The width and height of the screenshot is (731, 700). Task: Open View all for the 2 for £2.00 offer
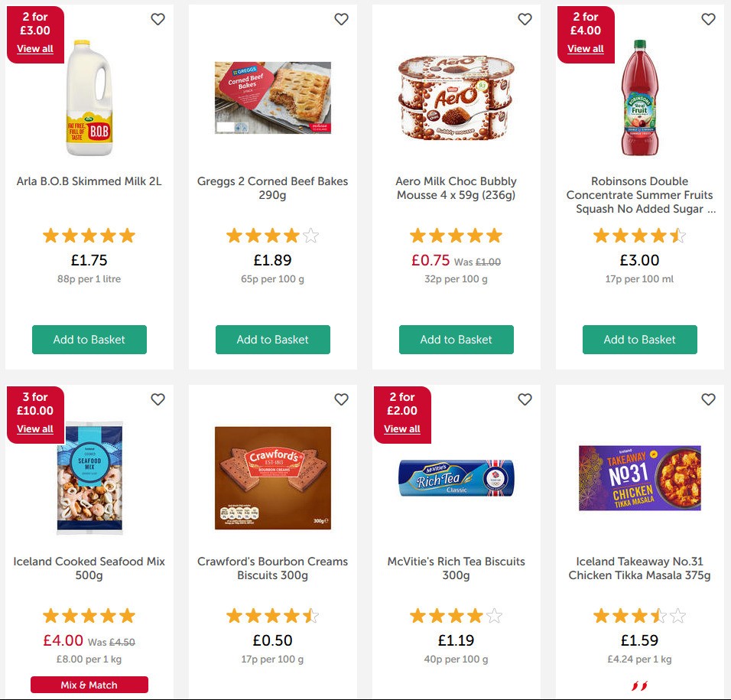coord(402,428)
